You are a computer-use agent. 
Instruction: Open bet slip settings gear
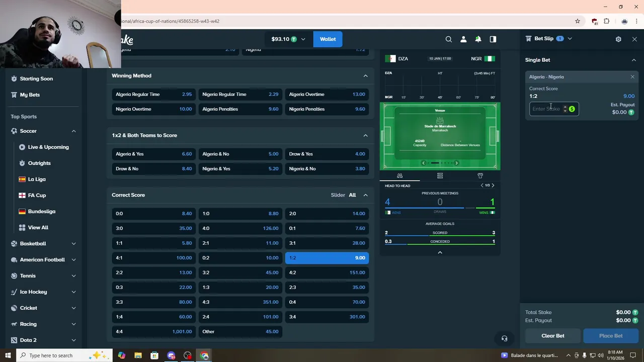[x=618, y=39]
